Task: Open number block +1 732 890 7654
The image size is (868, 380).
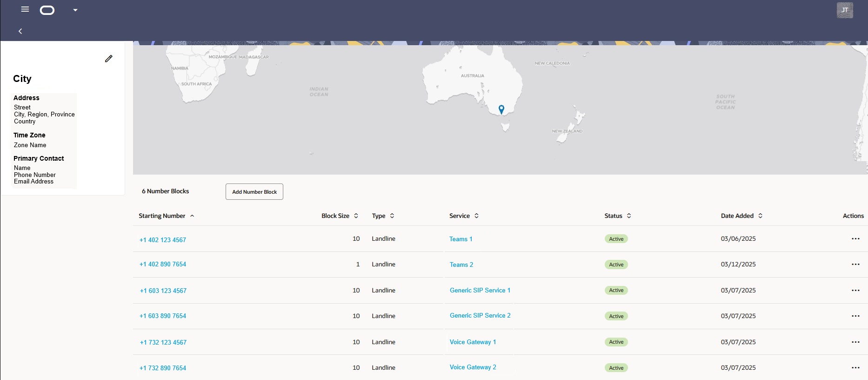Action: 163,368
